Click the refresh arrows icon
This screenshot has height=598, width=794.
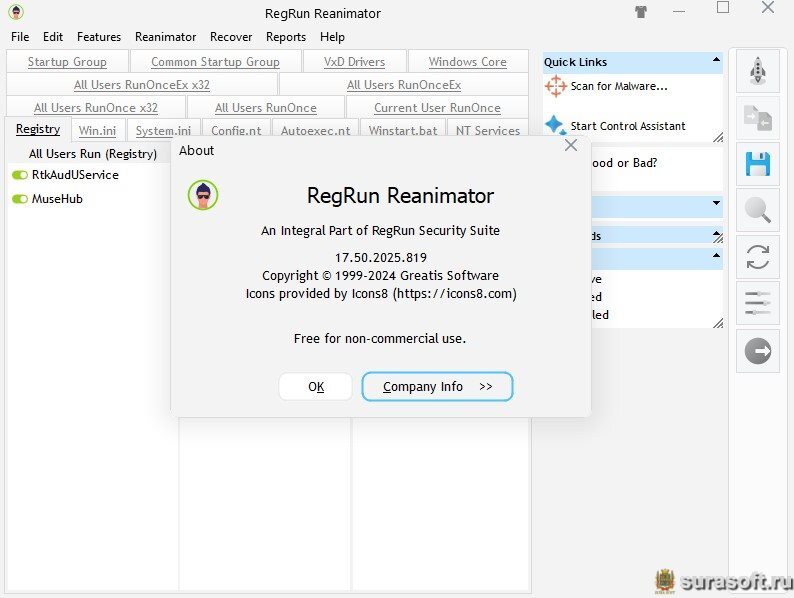pos(758,257)
